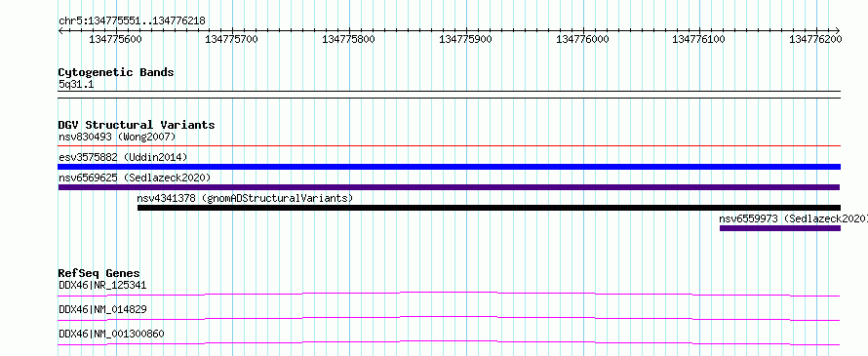Open the nsv6569625 (Sedlazeck2020) label
Image resolution: width=868 pixels, height=356 pixels.
(135, 178)
